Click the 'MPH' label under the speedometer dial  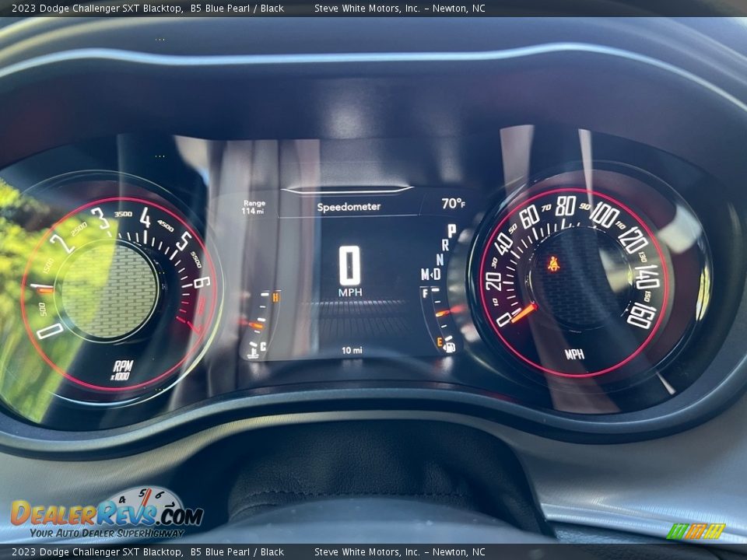click(574, 355)
